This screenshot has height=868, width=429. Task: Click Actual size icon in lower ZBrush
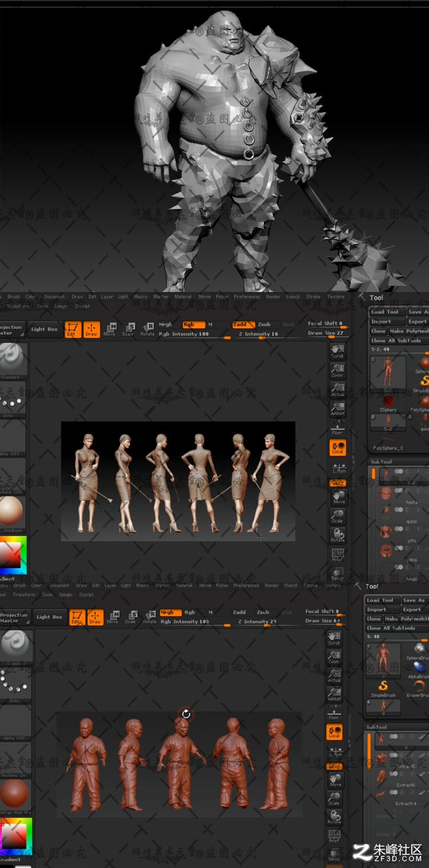pos(334,676)
